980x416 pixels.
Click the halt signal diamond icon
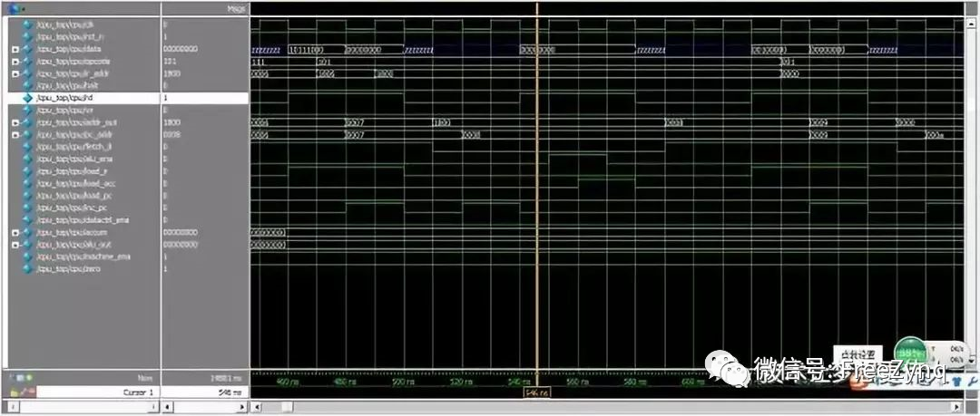27,85
